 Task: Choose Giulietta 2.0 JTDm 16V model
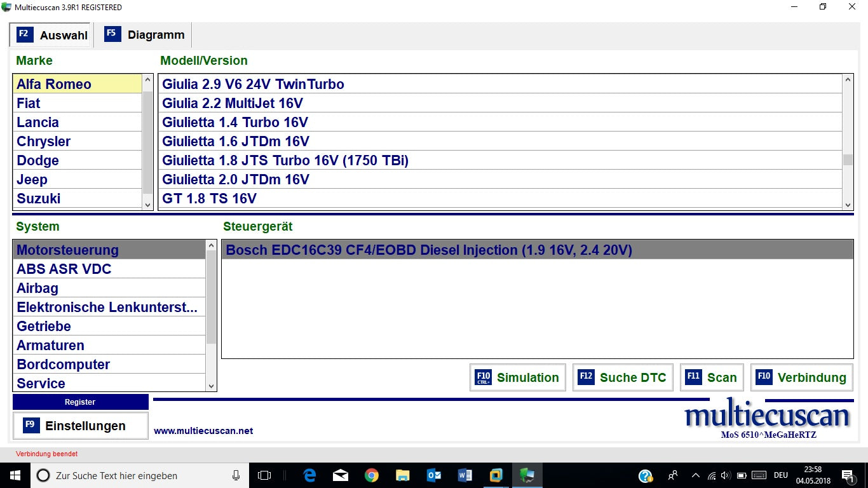[x=236, y=179]
